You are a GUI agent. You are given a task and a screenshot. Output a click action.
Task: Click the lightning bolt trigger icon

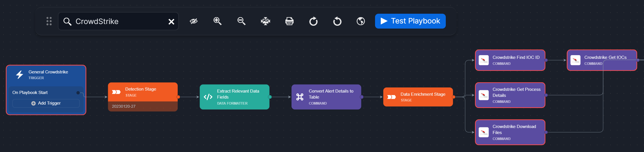point(19,75)
